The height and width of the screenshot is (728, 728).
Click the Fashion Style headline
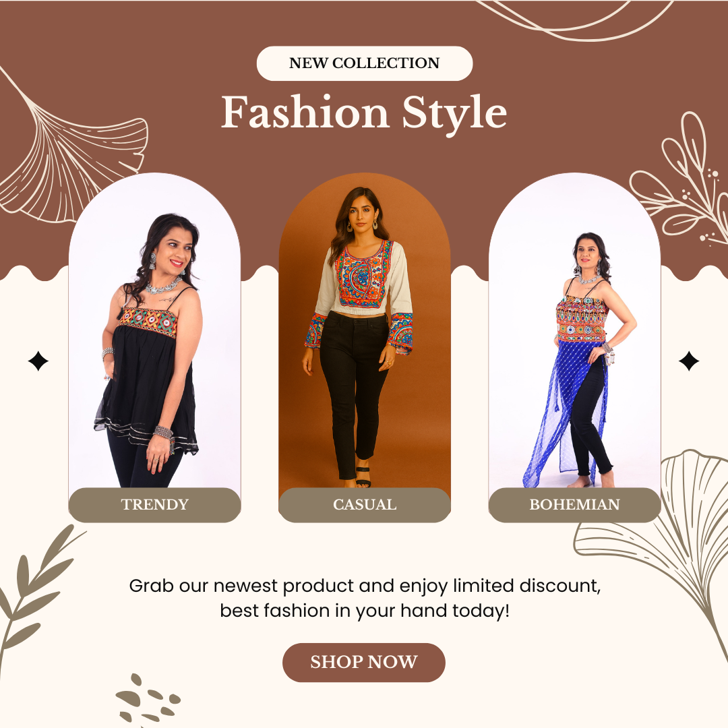pos(364,113)
